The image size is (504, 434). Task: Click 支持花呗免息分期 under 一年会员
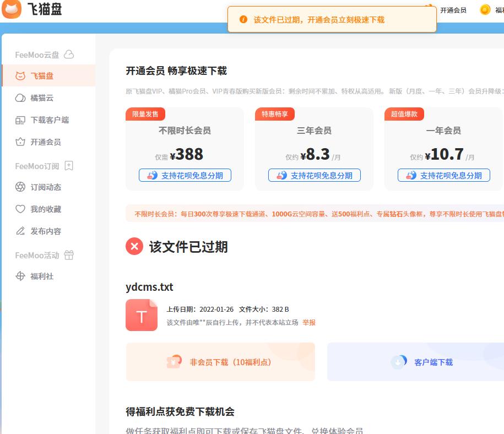[443, 175]
